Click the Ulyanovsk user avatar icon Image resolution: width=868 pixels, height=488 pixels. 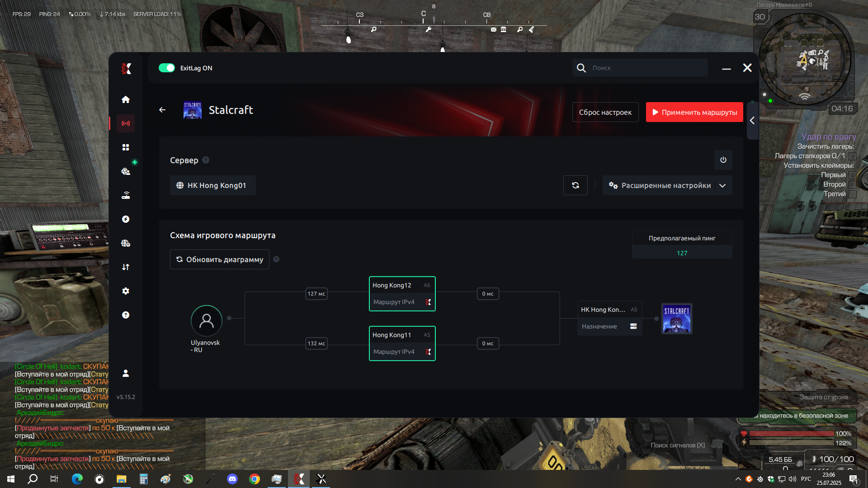tap(207, 321)
